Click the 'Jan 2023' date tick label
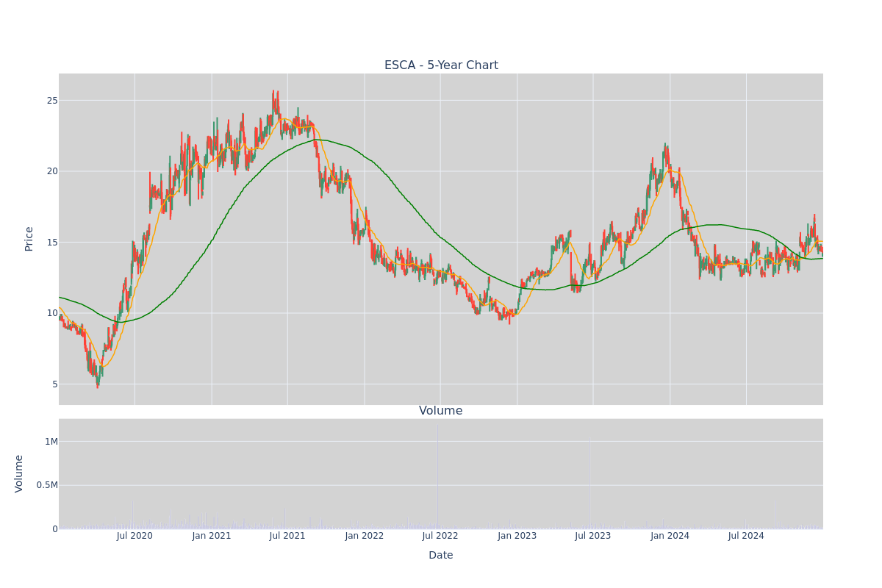This screenshot has width=882, height=588. [x=517, y=536]
